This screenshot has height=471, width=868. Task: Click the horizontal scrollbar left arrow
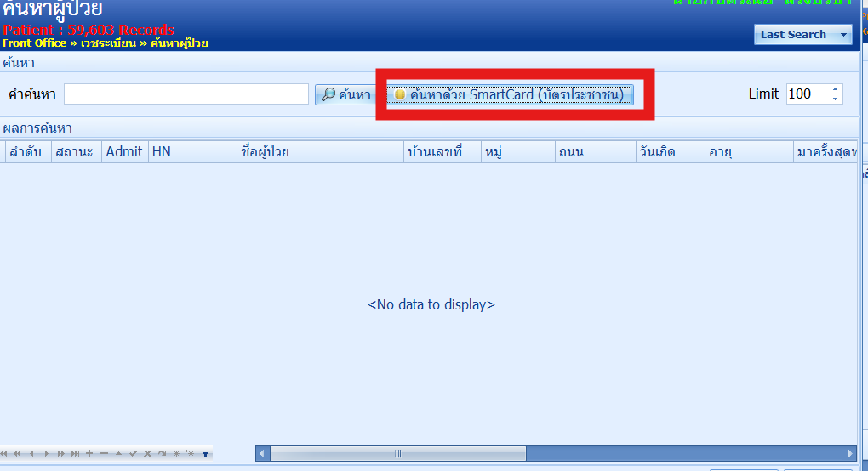(263, 454)
